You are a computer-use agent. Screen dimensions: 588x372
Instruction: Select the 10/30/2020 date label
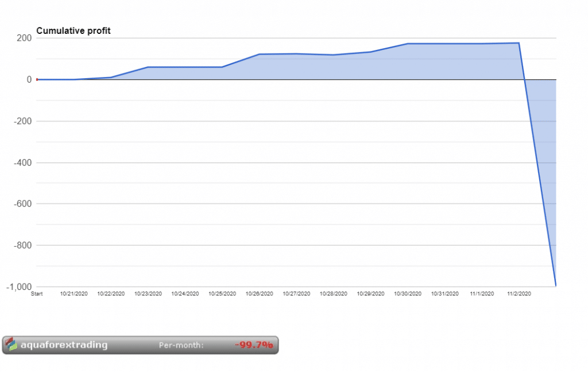(x=408, y=293)
